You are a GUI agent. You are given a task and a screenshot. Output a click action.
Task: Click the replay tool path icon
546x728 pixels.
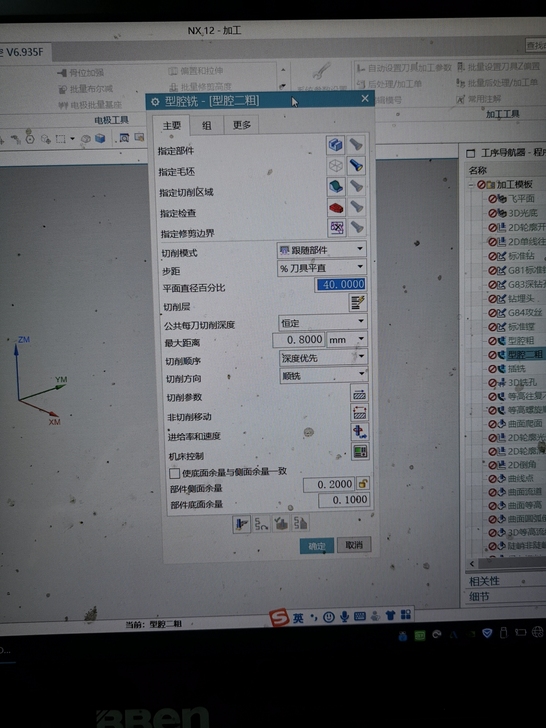tap(261, 524)
